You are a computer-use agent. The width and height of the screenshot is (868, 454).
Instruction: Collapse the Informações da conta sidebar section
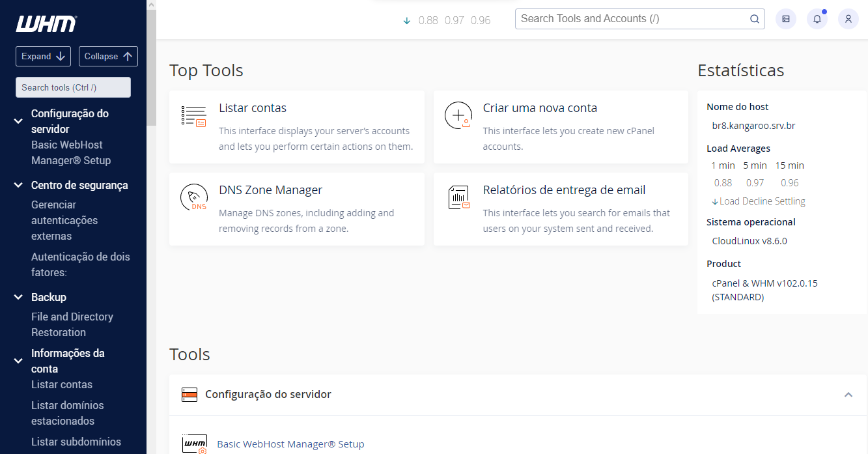tap(18, 361)
